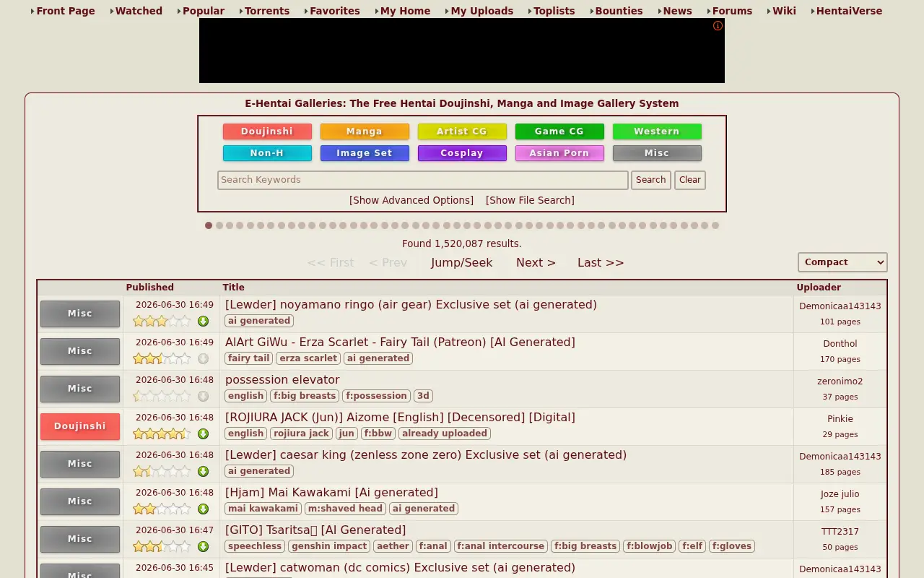Screen dimensions: 924x578
Task: Open uploader zeronimo2's profile link
Action: click(840, 381)
